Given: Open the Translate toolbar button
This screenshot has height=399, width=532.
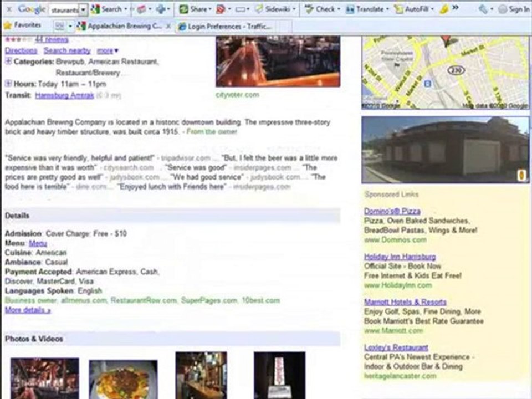Looking at the screenshot, I should [x=367, y=9].
